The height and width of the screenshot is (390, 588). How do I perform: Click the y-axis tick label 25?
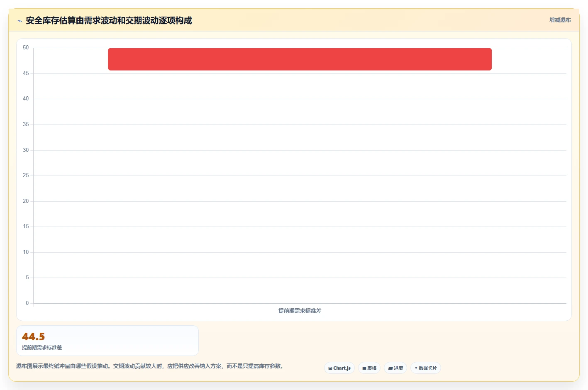[x=26, y=175]
